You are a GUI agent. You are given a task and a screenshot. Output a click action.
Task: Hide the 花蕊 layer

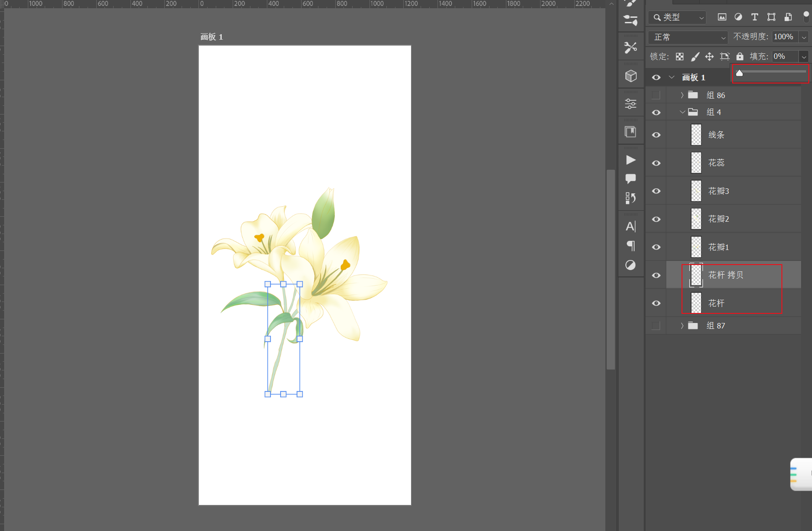click(x=656, y=163)
